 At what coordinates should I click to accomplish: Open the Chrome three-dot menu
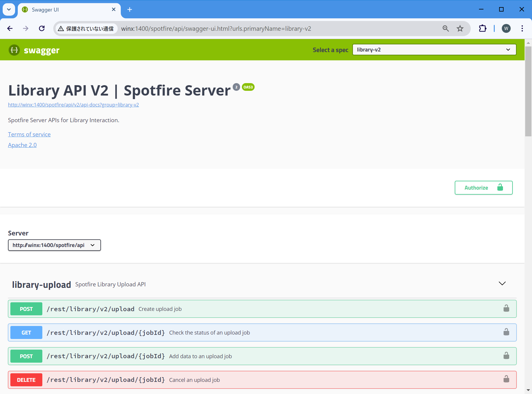tap(522, 28)
